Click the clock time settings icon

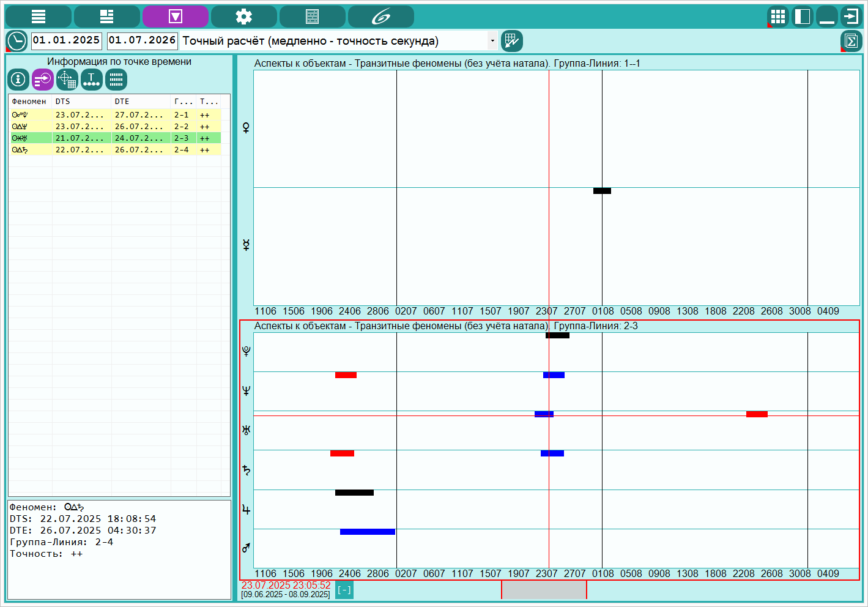[x=17, y=41]
